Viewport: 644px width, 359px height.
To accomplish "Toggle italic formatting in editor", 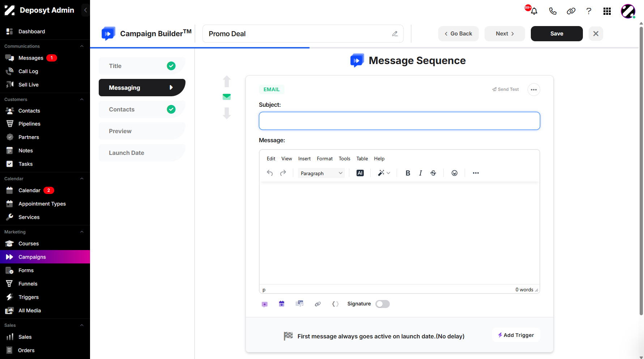I will 421,173.
